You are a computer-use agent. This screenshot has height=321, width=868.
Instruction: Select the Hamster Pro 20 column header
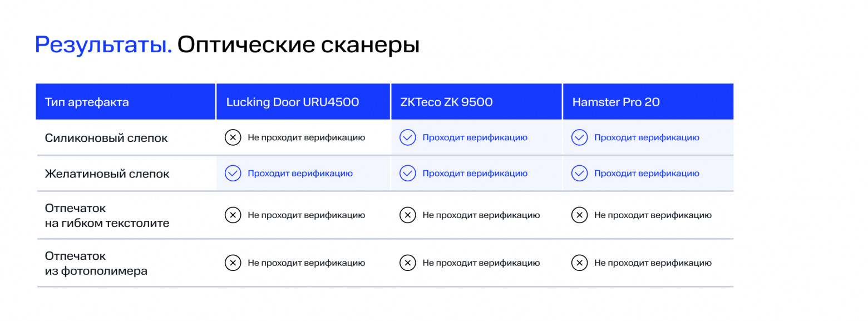[x=615, y=102]
